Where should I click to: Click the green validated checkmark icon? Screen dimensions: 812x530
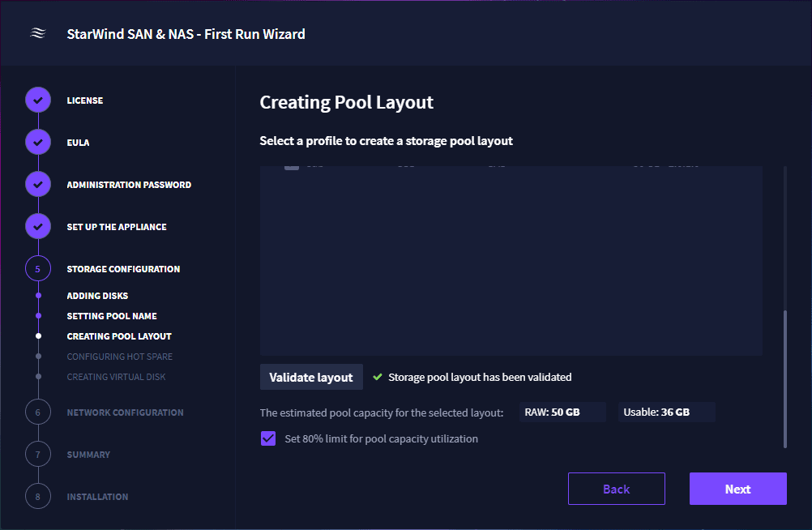click(378, 377)
